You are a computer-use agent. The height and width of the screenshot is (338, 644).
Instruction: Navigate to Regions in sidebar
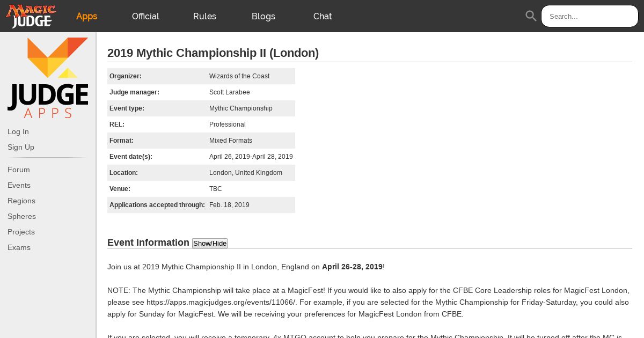click(x=21, y=201)
